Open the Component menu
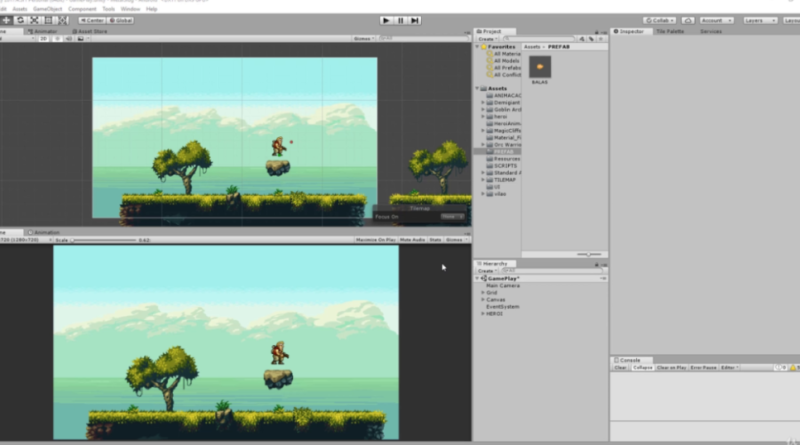The width and height of the screenshot is (800, 445). tap(82, 9)
